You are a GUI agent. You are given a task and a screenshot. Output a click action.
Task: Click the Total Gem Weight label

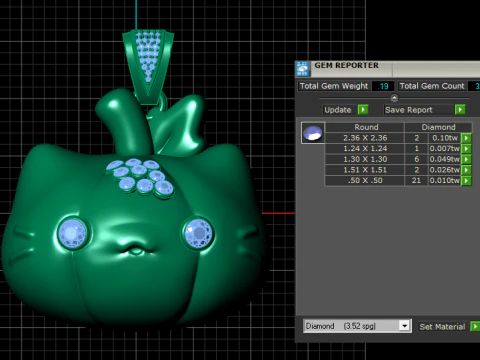click(334, 86)
